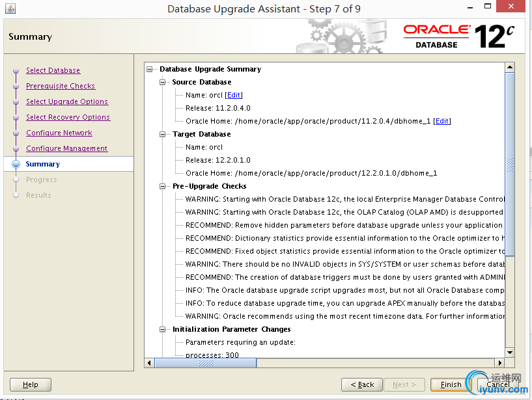Select the Release: 11.2.0.4.0 row
This screenshot has height=400, width=532.
pyautogui.click(x=218, y=109)
